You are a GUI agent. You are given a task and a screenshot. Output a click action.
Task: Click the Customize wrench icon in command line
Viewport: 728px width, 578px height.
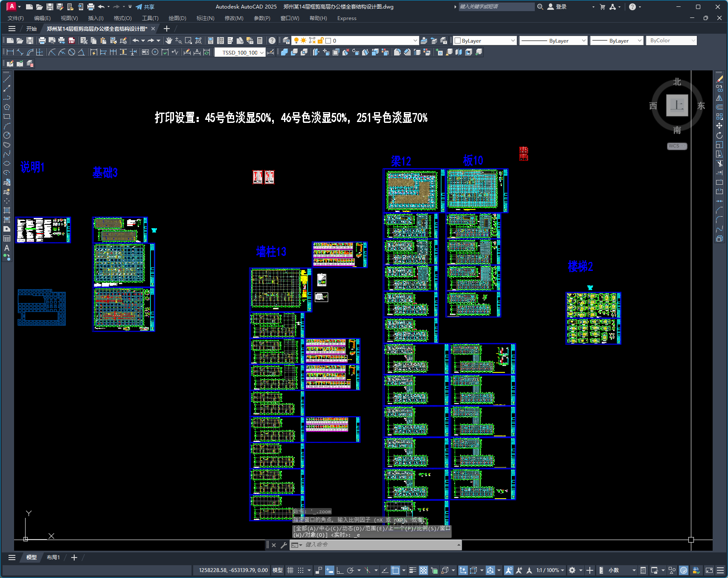(x=284, y=545)
